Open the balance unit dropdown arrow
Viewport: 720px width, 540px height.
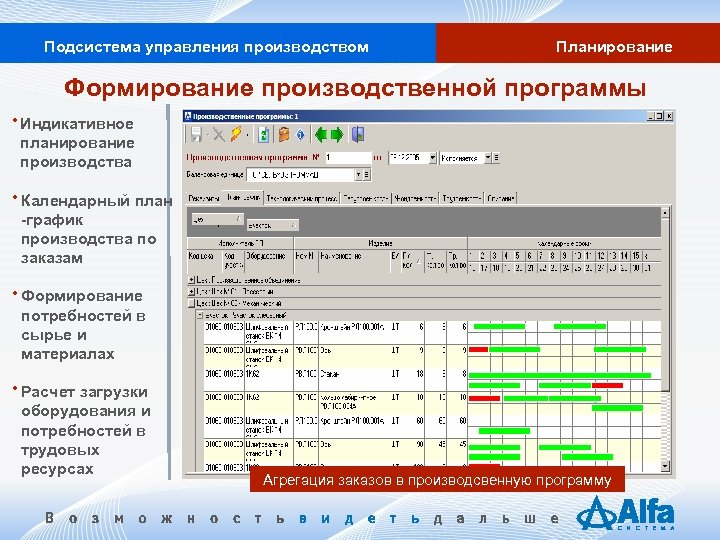pos(358,174)
